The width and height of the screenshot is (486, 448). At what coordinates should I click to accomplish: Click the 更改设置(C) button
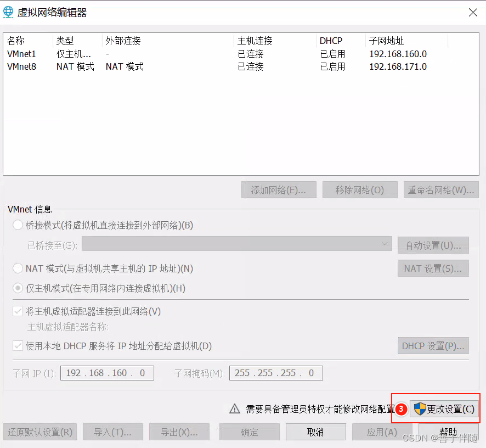click(x=444, y=409)
